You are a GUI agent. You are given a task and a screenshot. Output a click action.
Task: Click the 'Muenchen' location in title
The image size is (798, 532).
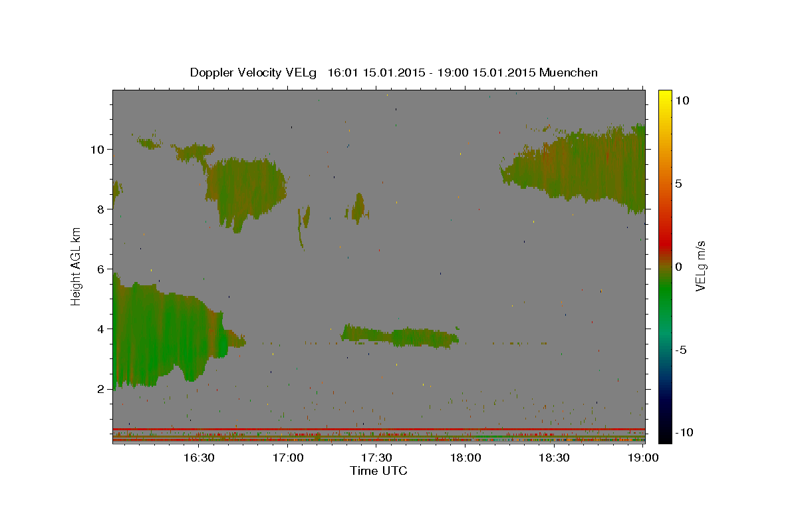click(569, 72)
